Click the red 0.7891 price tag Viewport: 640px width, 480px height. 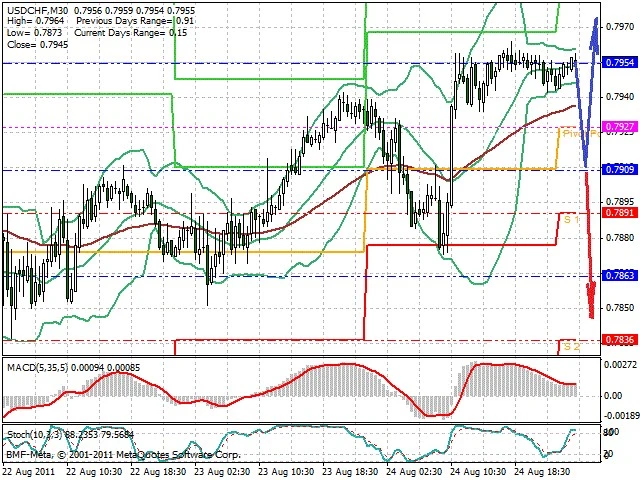click(x=620, y=212)
